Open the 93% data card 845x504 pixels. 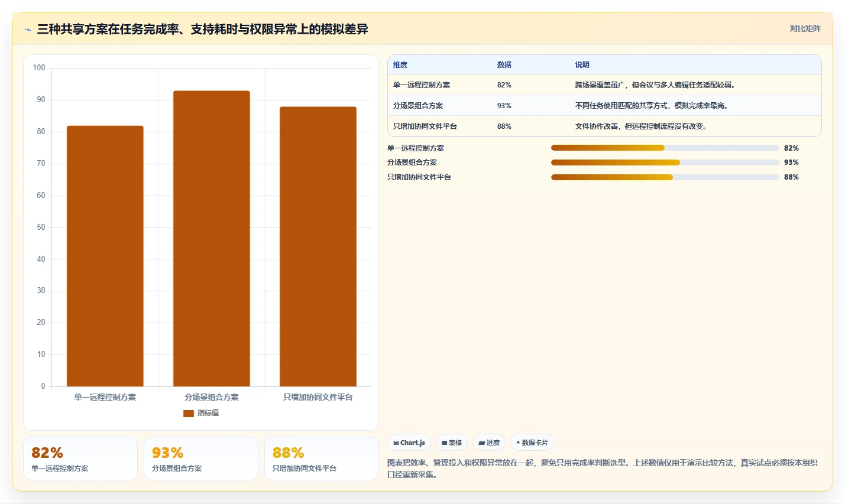click(x=201, y=459)
